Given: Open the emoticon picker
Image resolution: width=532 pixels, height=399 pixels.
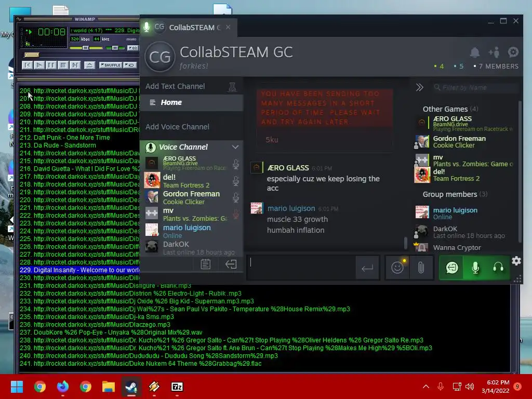Looking at the screenshot, I should click(397, 268).
